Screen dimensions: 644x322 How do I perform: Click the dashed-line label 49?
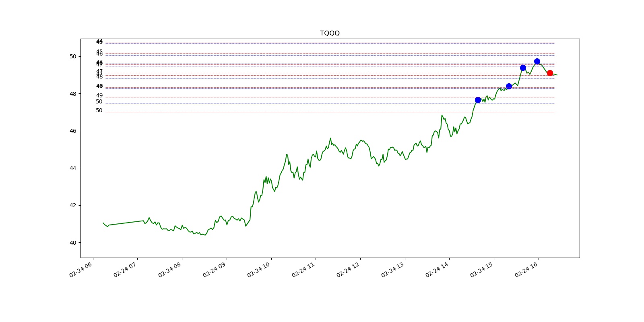pyautogui.click(x=99, y=96)
